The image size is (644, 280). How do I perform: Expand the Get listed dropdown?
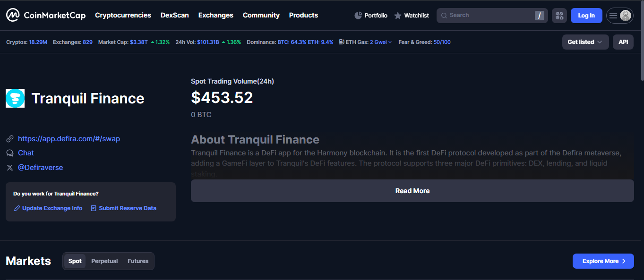[x=585, y=42]
